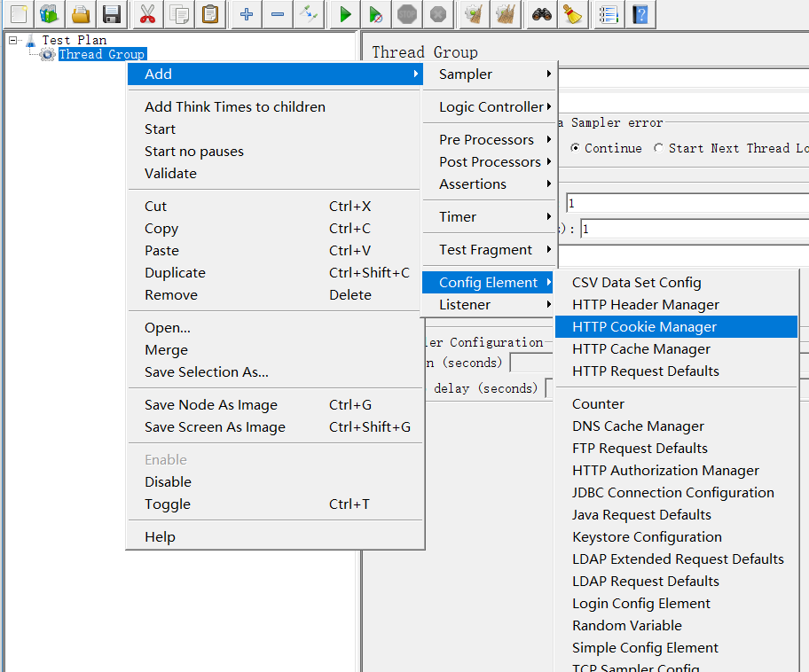Screen dimensions: 809x672
Task: Choose Save Node As Image
Action: point(275,405)
